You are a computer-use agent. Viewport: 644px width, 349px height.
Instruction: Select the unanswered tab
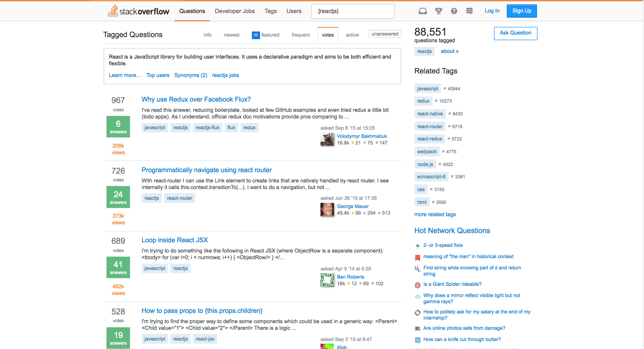(x=385, y=34)
